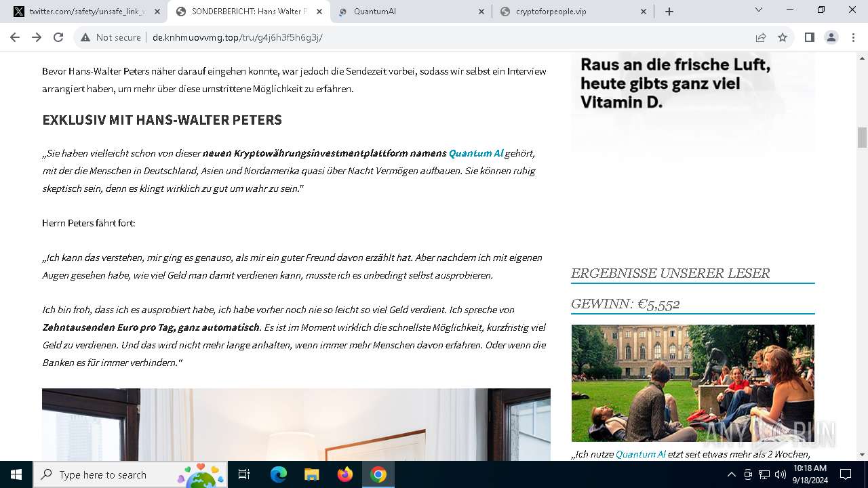Close the twitter.com tab

pyautogui.click(x=157, y=12)
